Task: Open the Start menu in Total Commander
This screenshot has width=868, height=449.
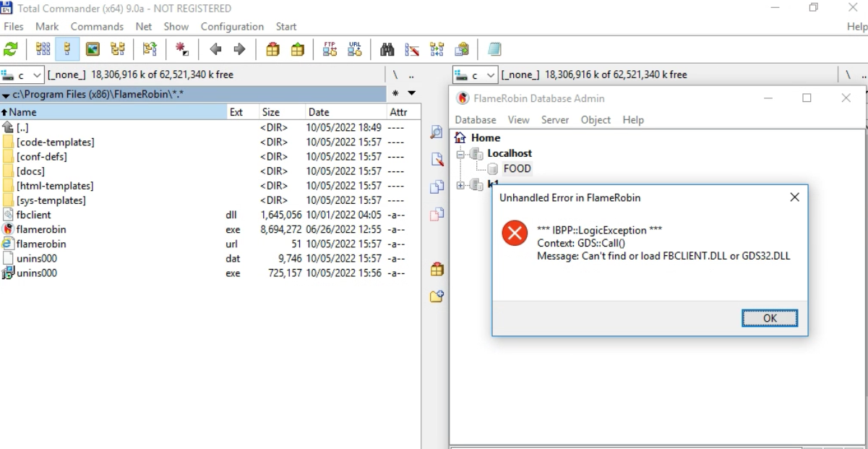Action: [x=286, y=26]
